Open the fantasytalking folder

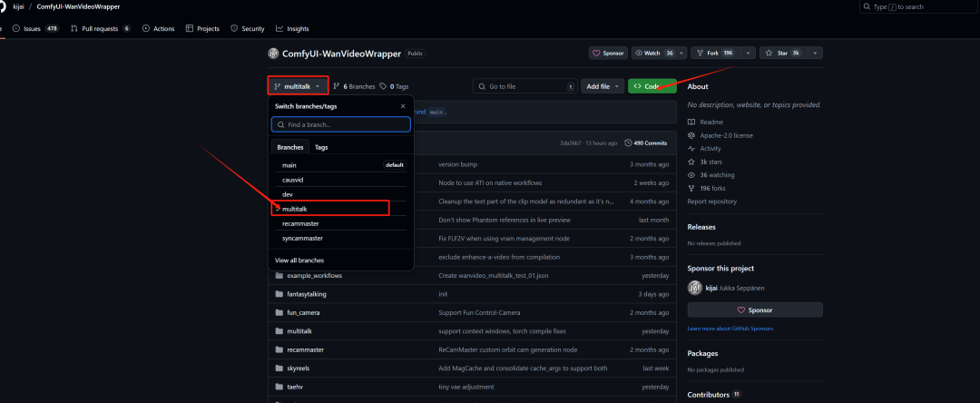307,294
